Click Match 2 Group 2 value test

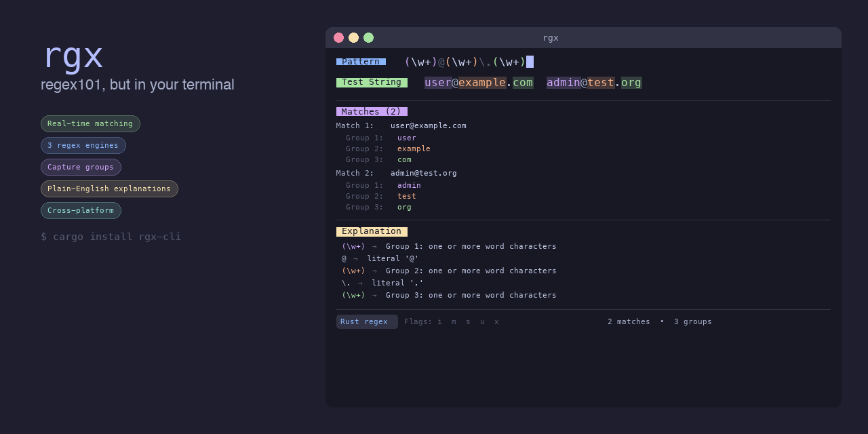click(x=407, y=196)
